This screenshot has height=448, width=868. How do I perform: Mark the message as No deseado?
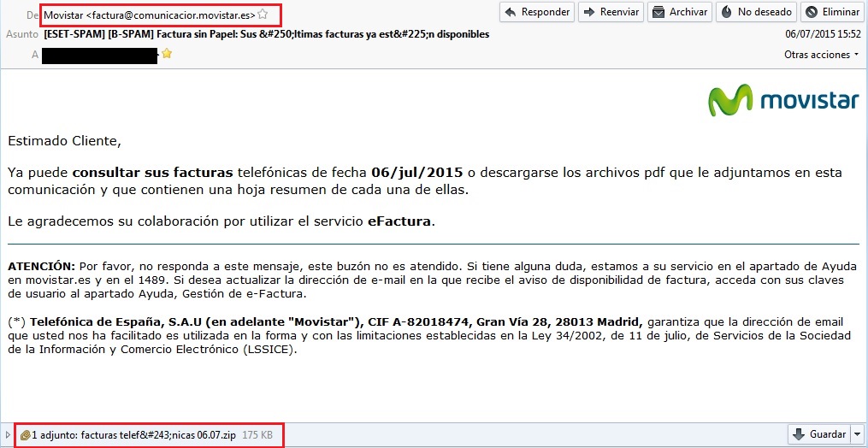(x=756, y=12)
